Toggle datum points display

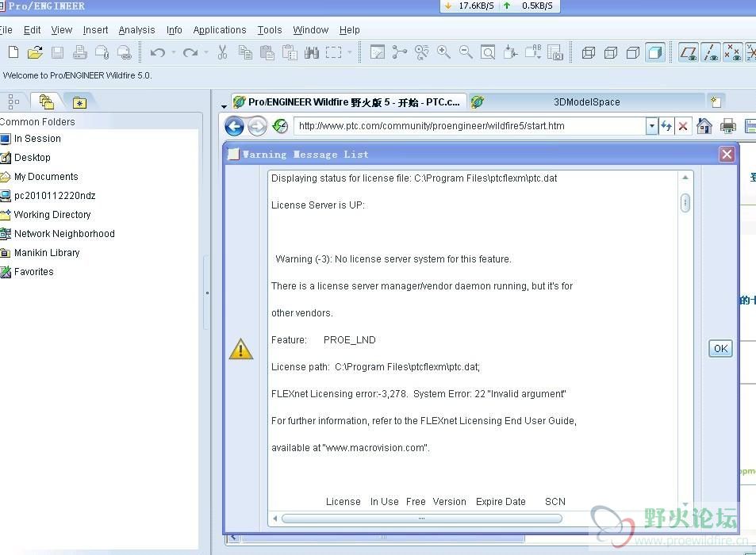click(x=733, y=52)
